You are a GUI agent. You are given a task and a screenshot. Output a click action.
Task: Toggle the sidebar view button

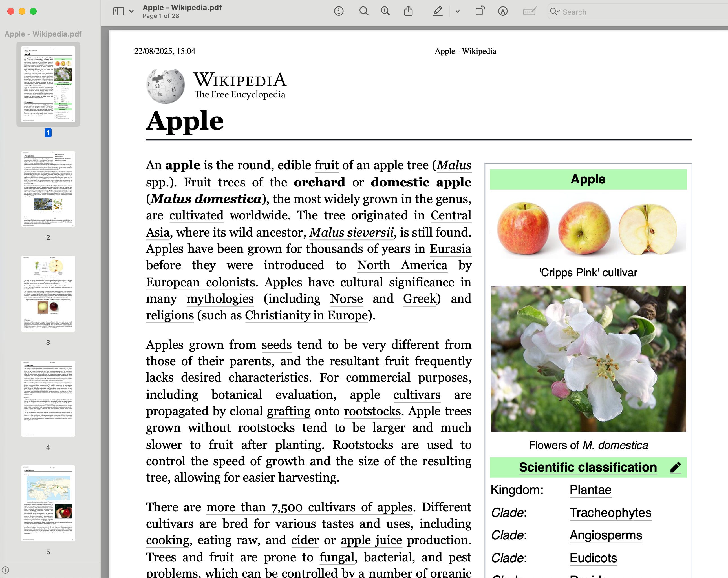(x=118, y=12)
